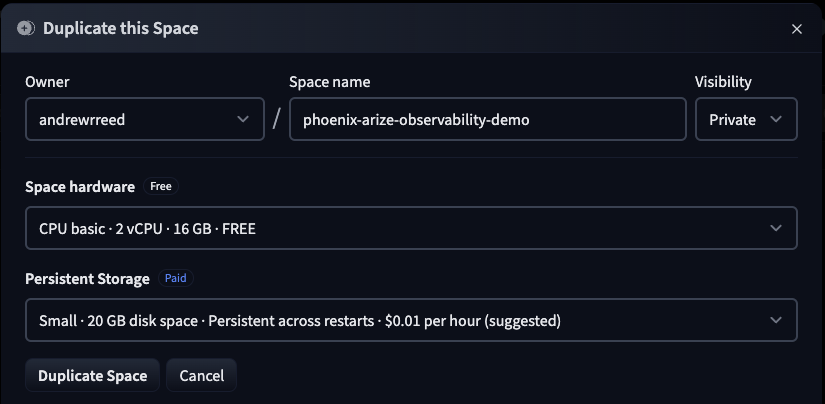Cancel the space duplication
This screenshot has width=825, height=404.
coord(201,376)
